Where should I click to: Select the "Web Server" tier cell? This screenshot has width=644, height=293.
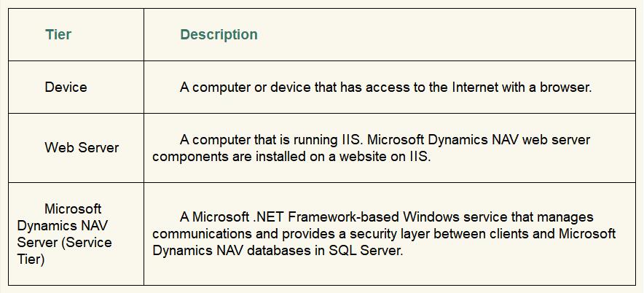[82, 147]
